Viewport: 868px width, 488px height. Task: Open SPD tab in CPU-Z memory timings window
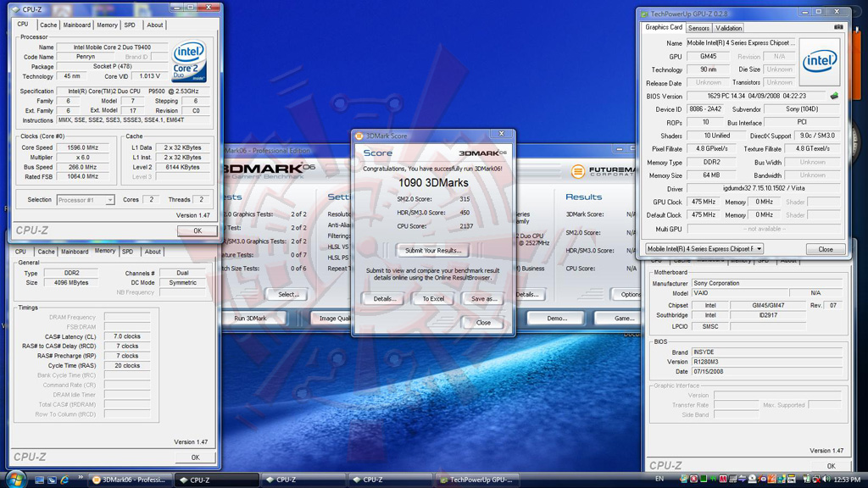(x=127, y=252)
